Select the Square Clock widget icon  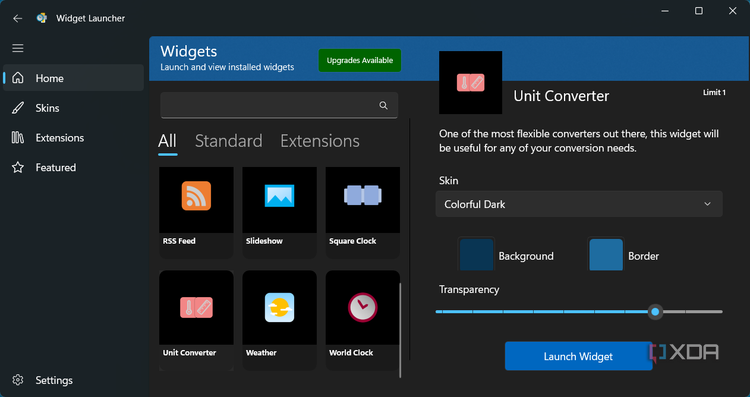tap(363, 195)
